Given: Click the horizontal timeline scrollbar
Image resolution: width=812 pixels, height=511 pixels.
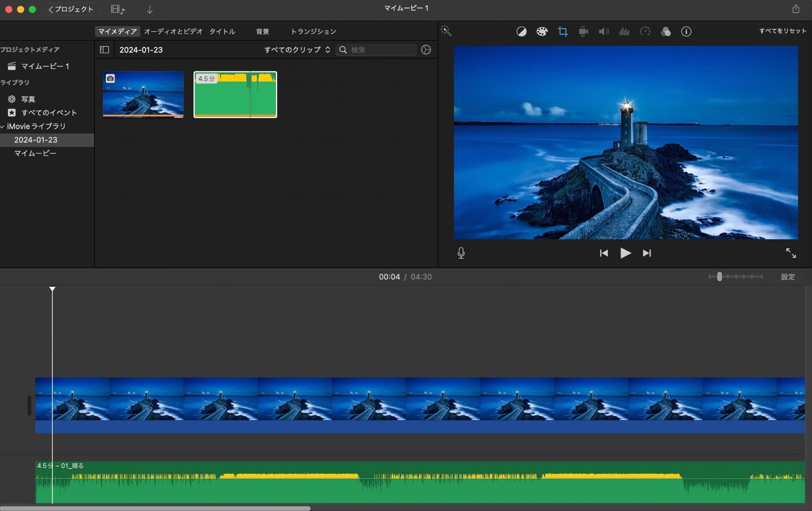Looking at the screenshot, I should click(155, 508).
